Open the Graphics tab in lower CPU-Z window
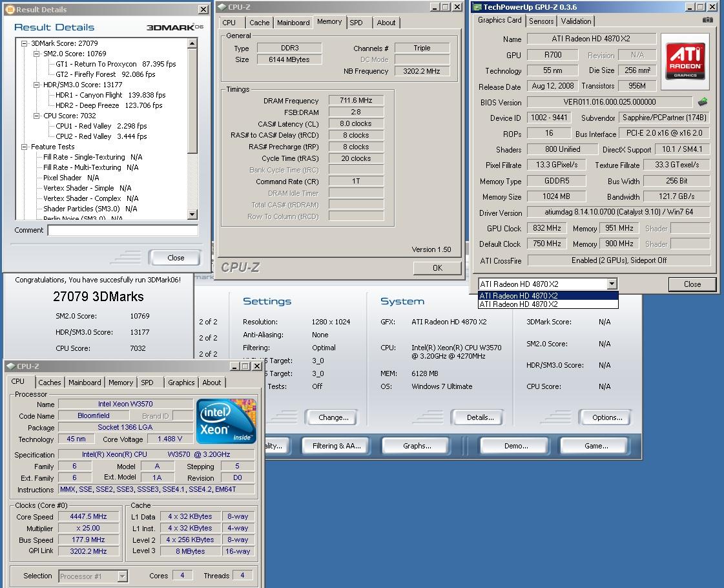The image size is (724, 588). pyautogui.click(x=181, y=383)
